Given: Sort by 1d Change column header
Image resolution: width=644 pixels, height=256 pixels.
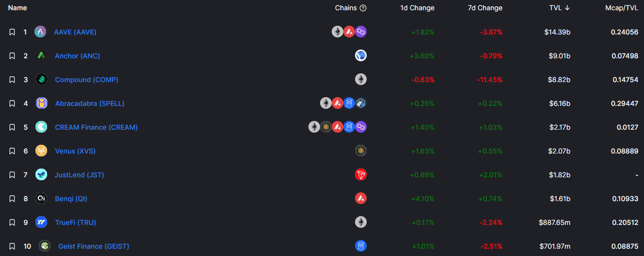Looking at the screenshot, I should click(x=417, y=8).
